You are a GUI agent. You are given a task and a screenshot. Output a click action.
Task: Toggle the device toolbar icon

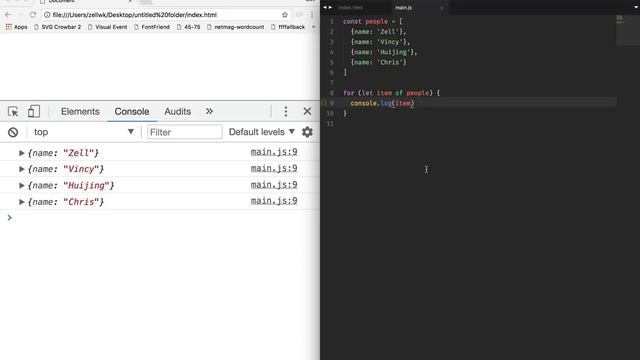click(x=34, y=111)
